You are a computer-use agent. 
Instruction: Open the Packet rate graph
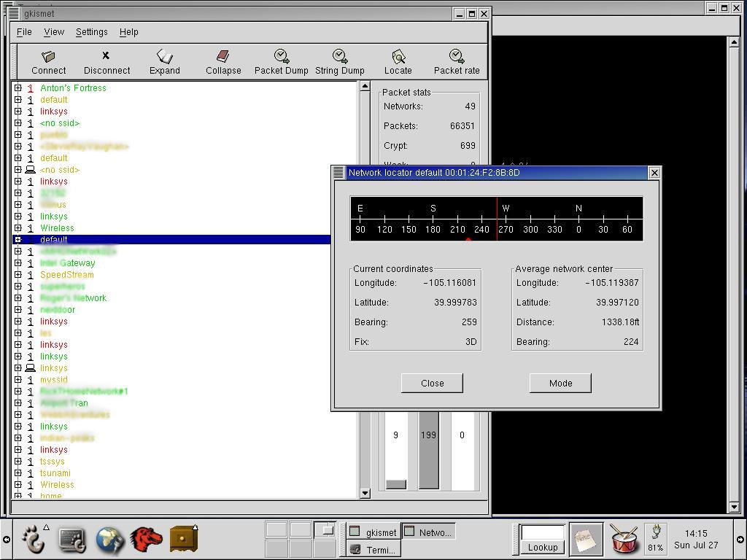pyautogui.click(x=457, y=61)
